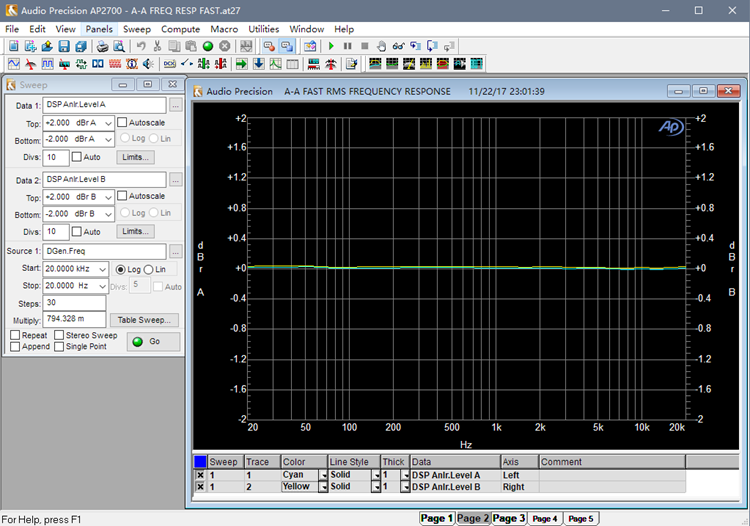
Task: Click the green Sweep Start circle icon
Action: (x=208, y=46)
